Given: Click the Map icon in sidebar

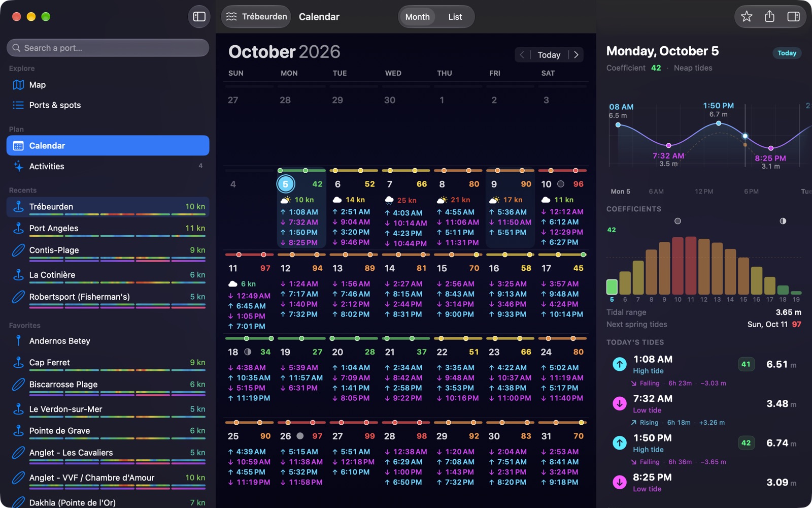Looking at the screenshot, I should point(18,85).
